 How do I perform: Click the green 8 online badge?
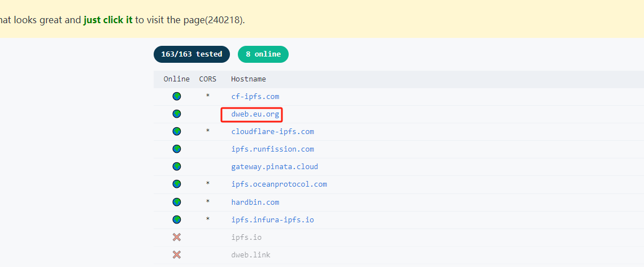(263, 54)
